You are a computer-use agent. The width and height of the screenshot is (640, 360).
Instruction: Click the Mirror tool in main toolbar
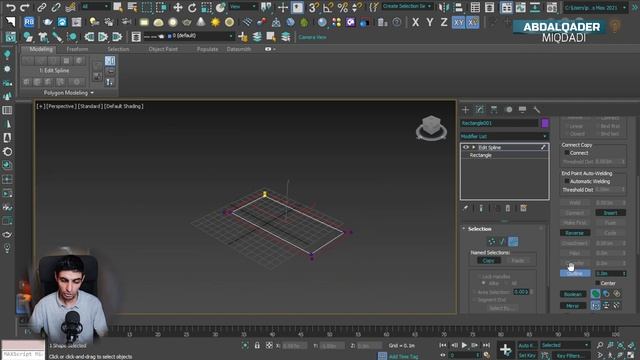[444, 7]
